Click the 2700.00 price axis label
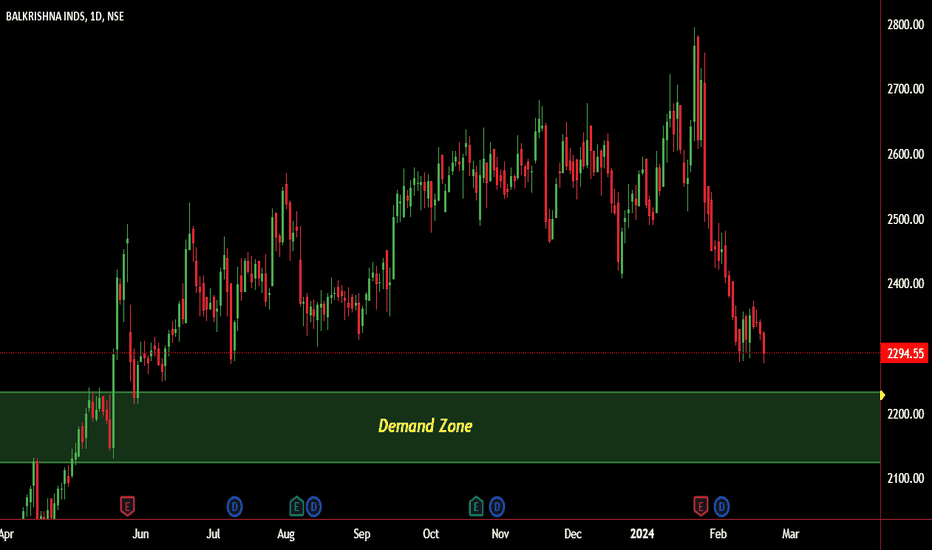 click(x=905, y=89)
